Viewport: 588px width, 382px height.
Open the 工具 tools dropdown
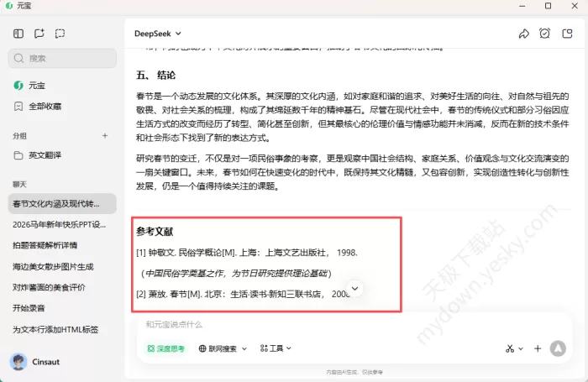click(x=276, y=348)
